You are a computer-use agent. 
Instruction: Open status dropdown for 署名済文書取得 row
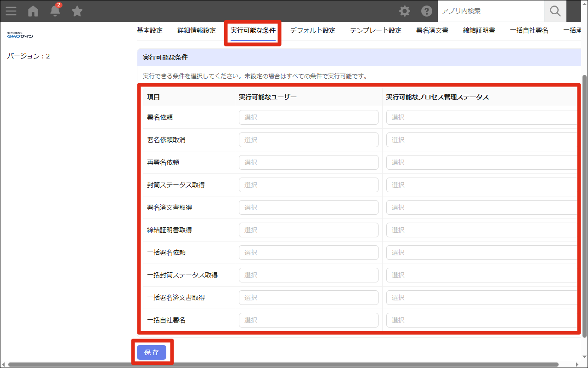coord(481,207)
